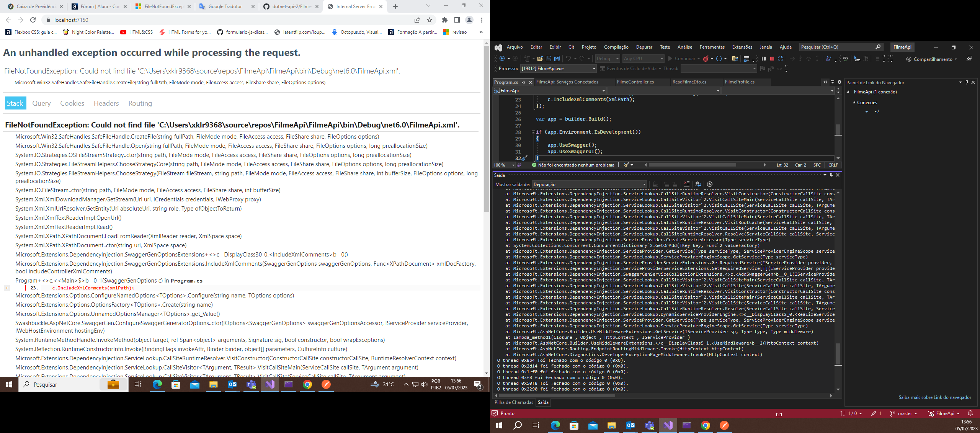Viewport: 980px width, 433px height.
Task: Pin the Program.cs tab
Action: tap(524, 82)
